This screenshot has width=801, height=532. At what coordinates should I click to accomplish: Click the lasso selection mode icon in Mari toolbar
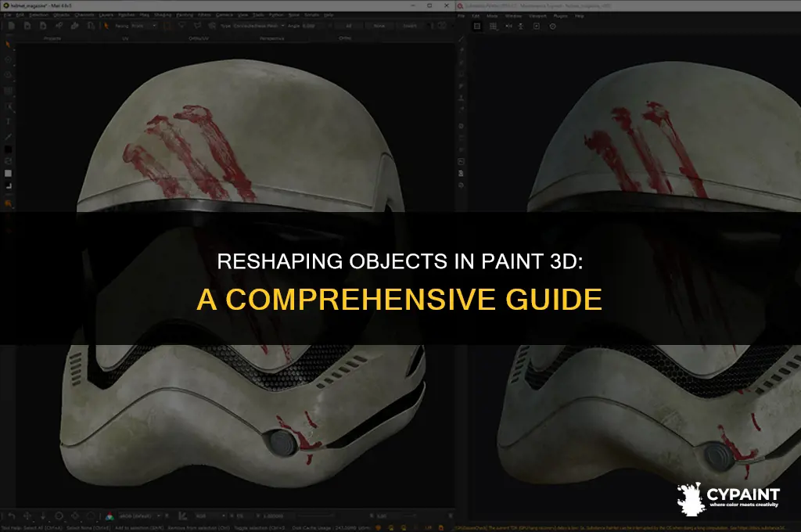click(x=182, y=26)
